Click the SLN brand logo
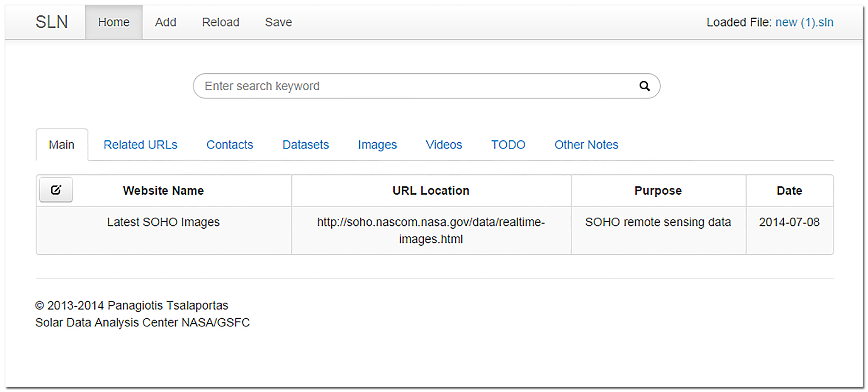The image size is (868, 392). point(51,22)
